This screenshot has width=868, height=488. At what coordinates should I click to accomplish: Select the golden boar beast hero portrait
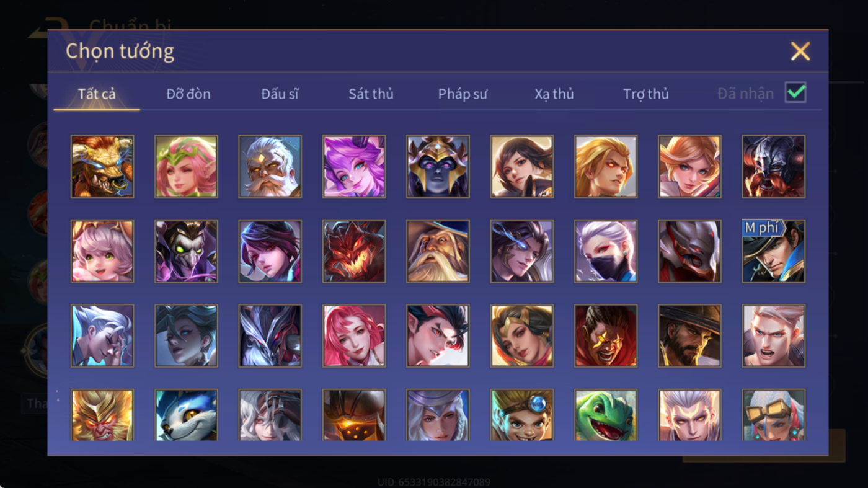point(102,167)
